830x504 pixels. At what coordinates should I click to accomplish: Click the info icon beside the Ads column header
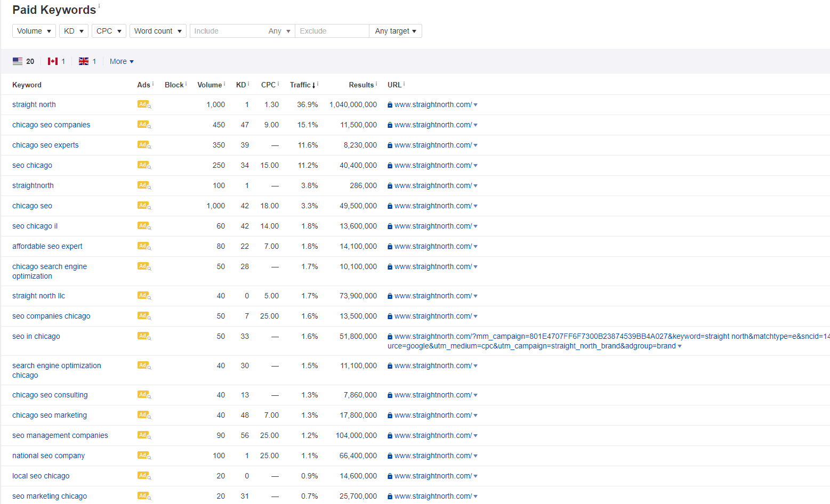[x=152, y=83]
